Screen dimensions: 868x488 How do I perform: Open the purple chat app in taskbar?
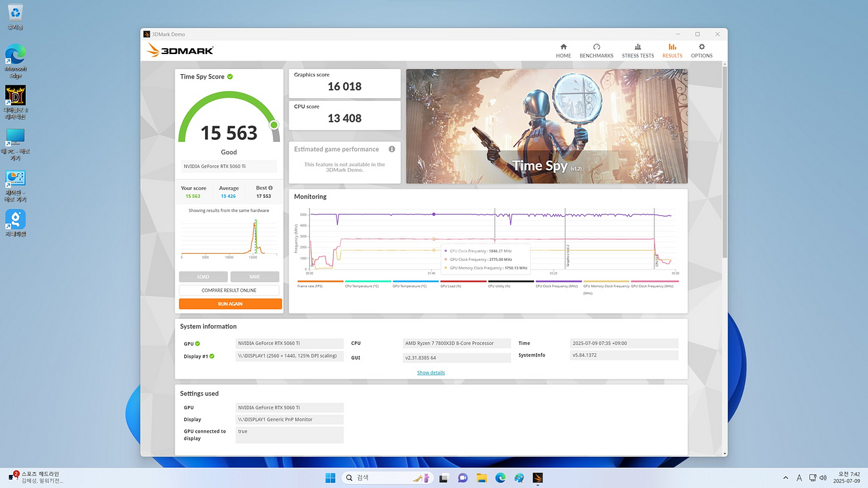462,478
